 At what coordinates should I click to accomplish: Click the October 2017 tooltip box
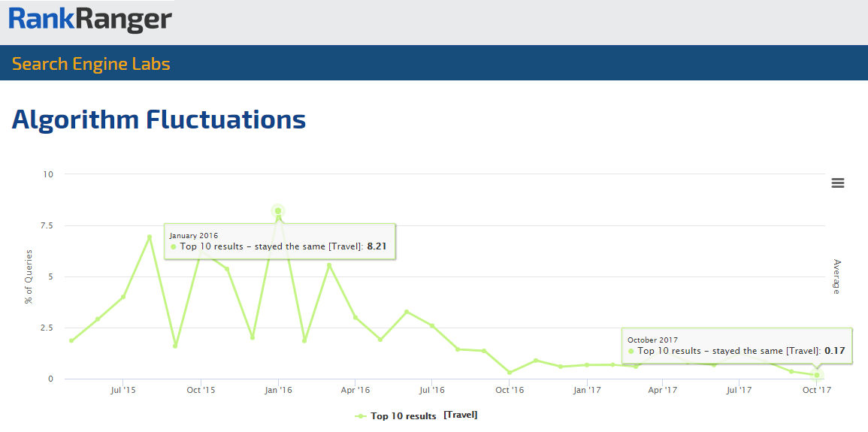coord(736,346)
